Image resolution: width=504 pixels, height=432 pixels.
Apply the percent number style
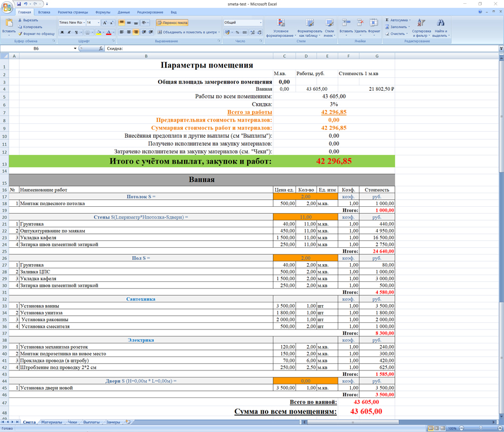[237, 32]
